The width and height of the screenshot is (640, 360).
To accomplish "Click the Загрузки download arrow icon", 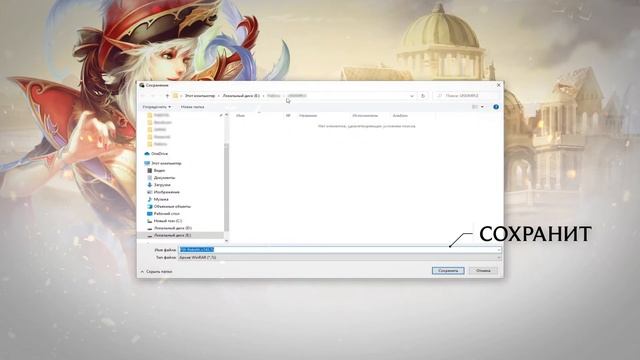I will 150,185.
